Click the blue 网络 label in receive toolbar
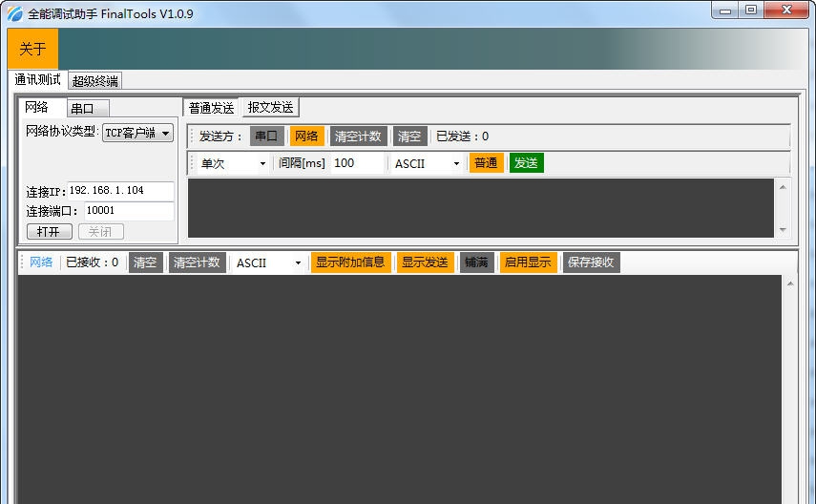The height and width of the screenshot is (504, 816). (x=41, y=262)
